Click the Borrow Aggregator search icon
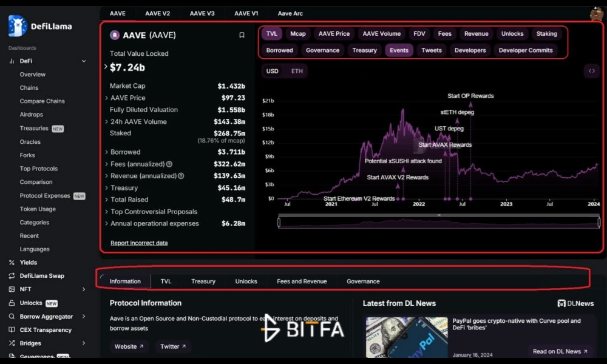Screen dimensions: 607x364 12,317
